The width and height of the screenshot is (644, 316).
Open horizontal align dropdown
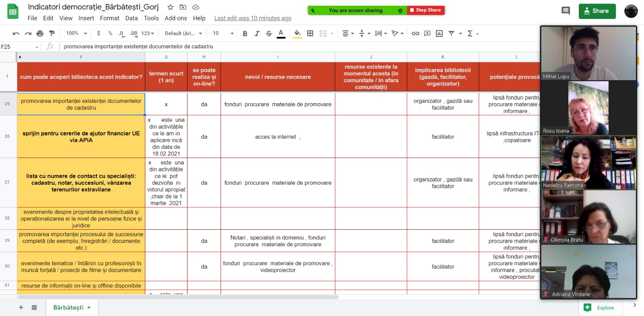348,33
